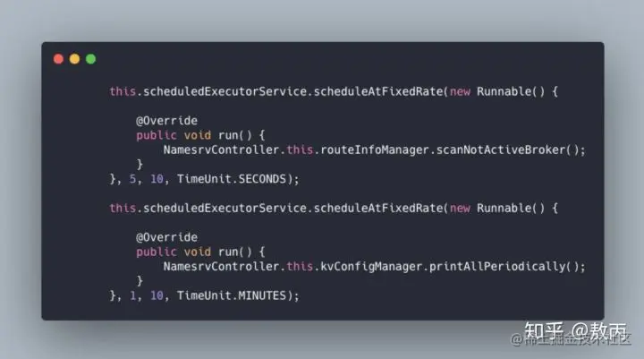Click the red close dot

tap(58, 59)
